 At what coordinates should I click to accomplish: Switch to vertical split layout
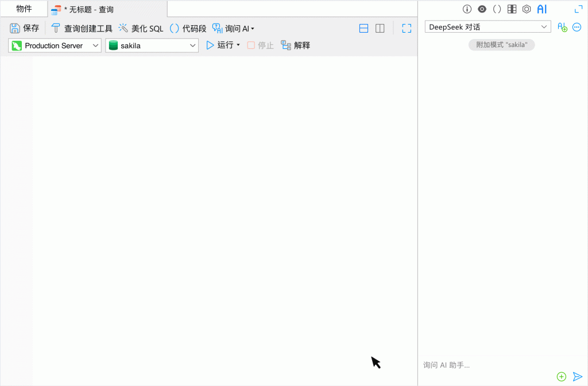380,28
